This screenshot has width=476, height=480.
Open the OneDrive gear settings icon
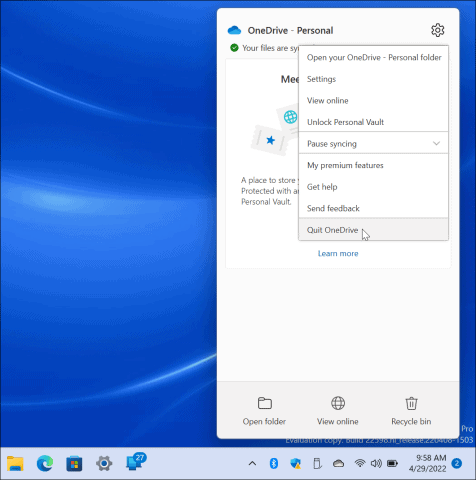437,30
